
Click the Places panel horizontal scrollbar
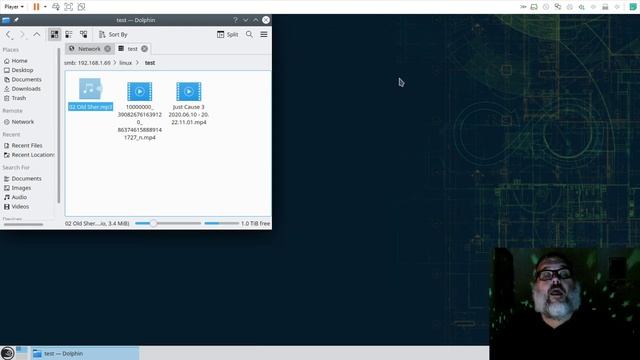click(23, 224)
